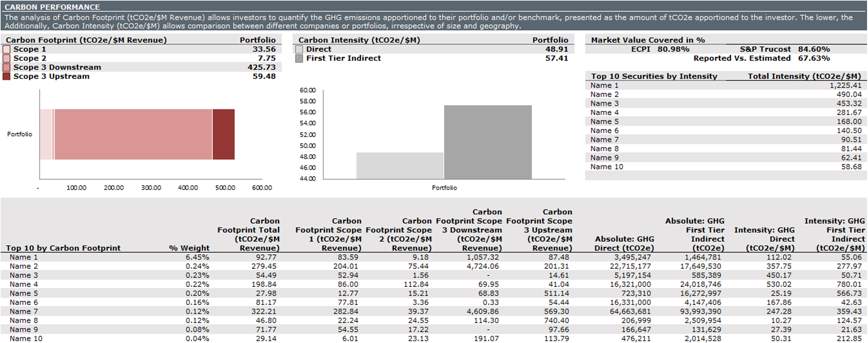Select Name 7 row in the Carbon Footprint table
Screen dimensions: 868x343
pos(24,311)
